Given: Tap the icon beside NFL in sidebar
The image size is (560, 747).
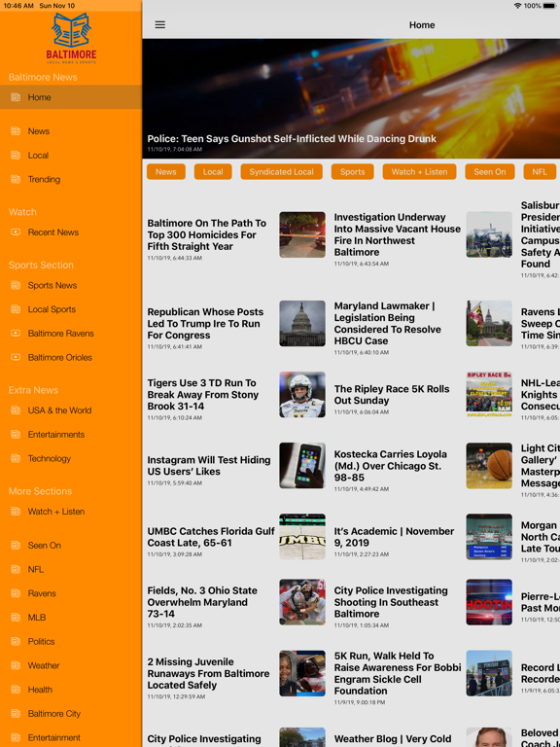Looking at the screenshot, I should click(16, 569).
